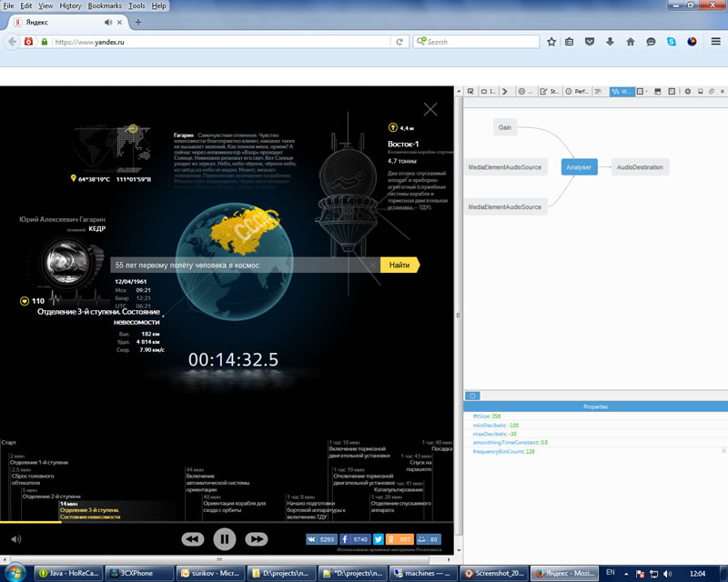Share on Facebook social button

pyautogui.click(x=355, y=539)
